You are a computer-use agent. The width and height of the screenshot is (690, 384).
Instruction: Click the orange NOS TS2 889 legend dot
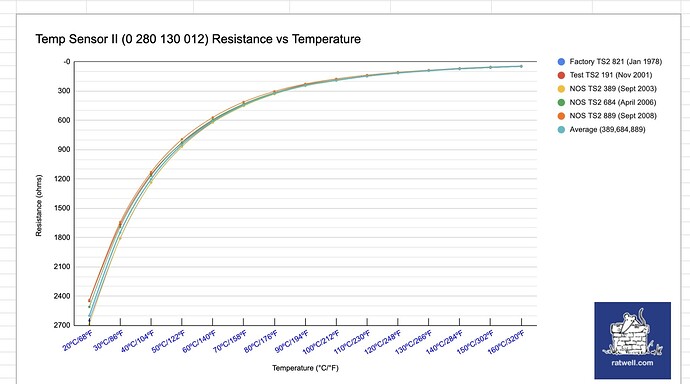click(561, 116)
